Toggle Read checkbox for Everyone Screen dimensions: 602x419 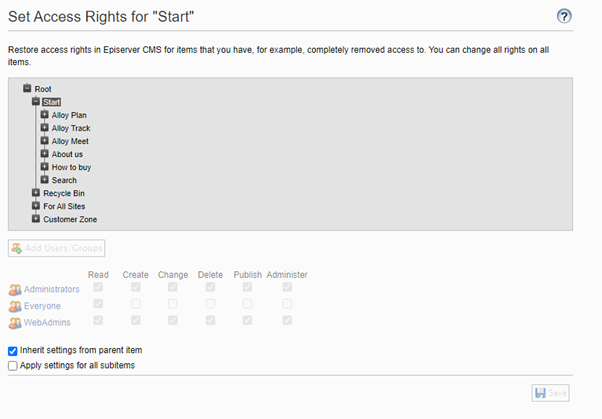pos(98,304)
